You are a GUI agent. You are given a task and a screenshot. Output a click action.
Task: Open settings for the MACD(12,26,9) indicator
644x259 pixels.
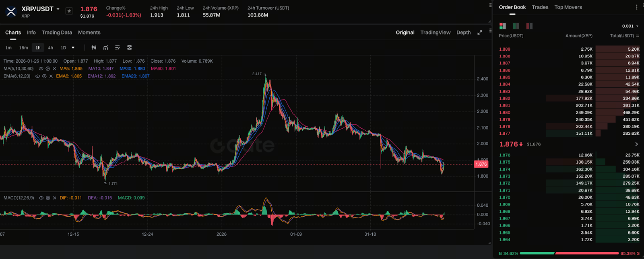coord(48,198)
